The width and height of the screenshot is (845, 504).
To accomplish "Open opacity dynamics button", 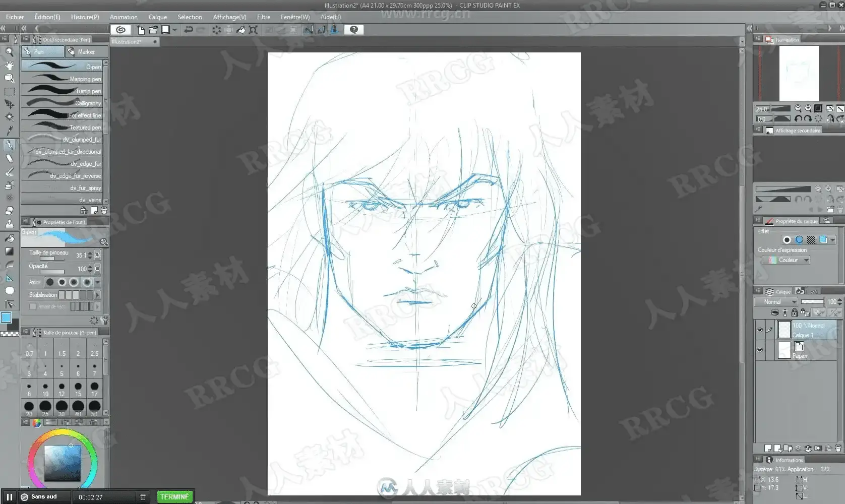I will pos(97,269).
